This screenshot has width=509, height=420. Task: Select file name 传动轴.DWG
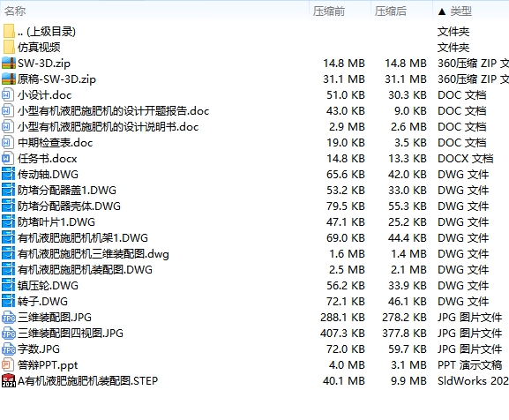click(x=48, y=175)
